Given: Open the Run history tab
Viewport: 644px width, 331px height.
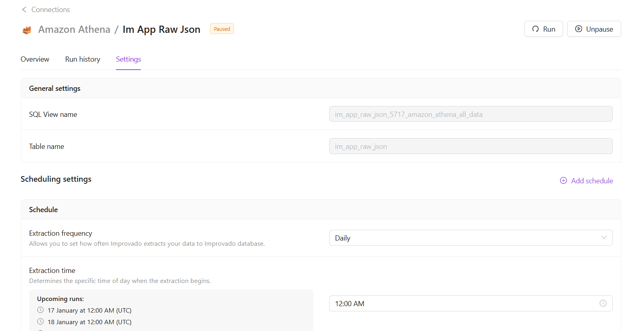Looking at the screenshot, I should [x=82, y=59].
